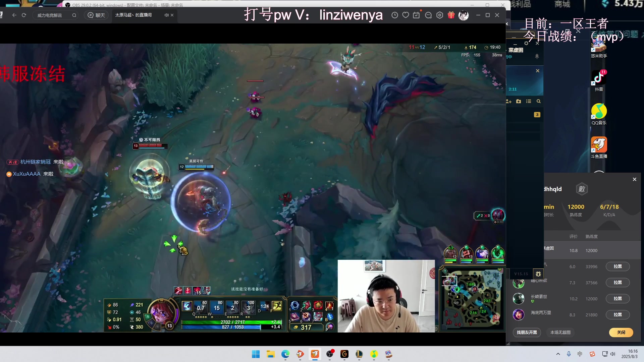Click the list view icon in client
The height and width of the screenshot is (362, 644).
[529, 101]
